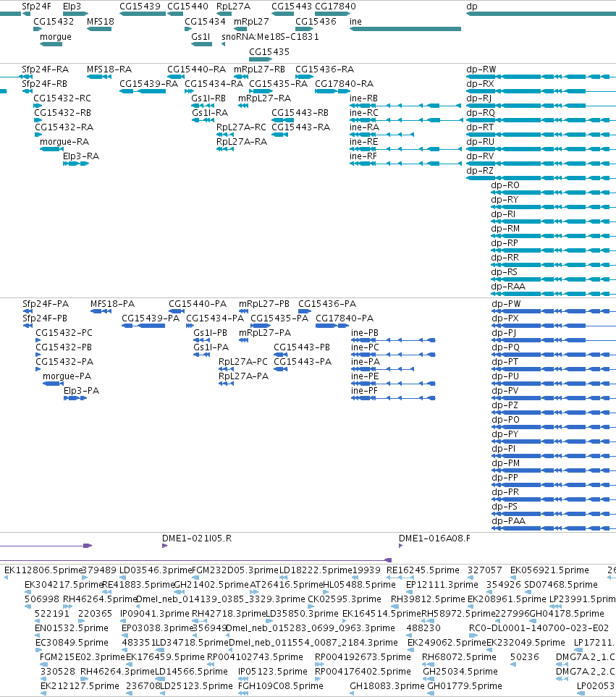
Task: Click the CG15435-RA transcript label
Action: pos(278,84)
